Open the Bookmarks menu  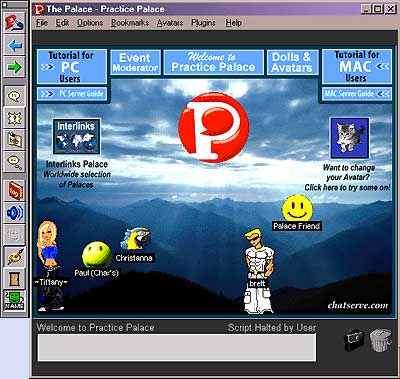[130, 23]
